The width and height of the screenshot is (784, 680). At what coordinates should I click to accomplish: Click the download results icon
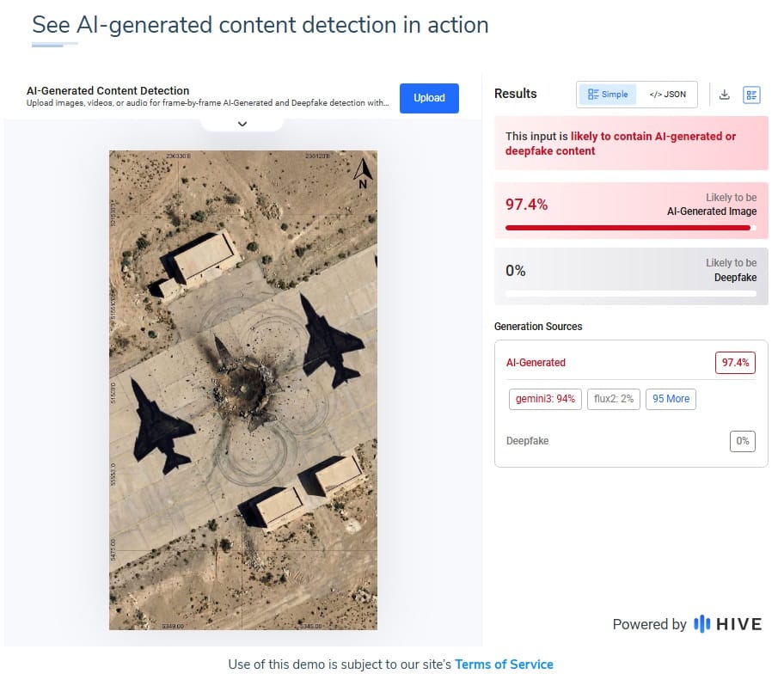click(x=725, y=95)
